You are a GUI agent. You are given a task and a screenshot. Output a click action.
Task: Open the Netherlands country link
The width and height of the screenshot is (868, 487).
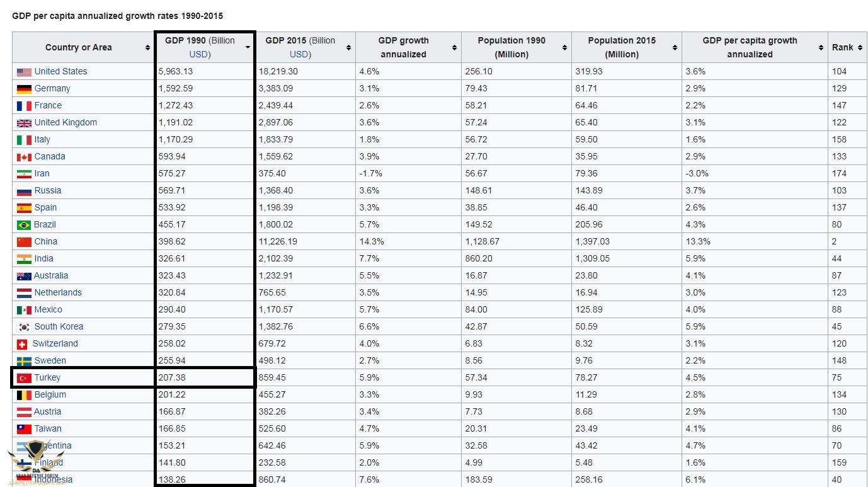coord(58,293)
